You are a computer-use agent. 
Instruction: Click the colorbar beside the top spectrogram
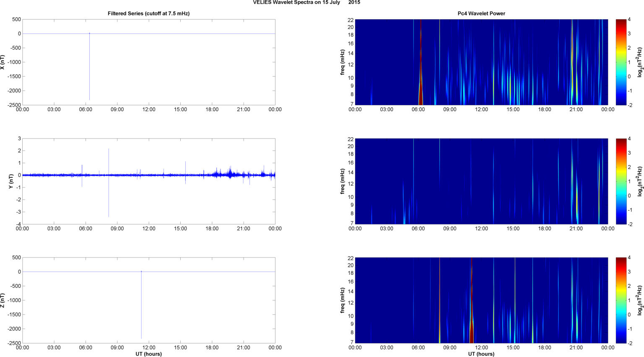(x=621, y=62)
